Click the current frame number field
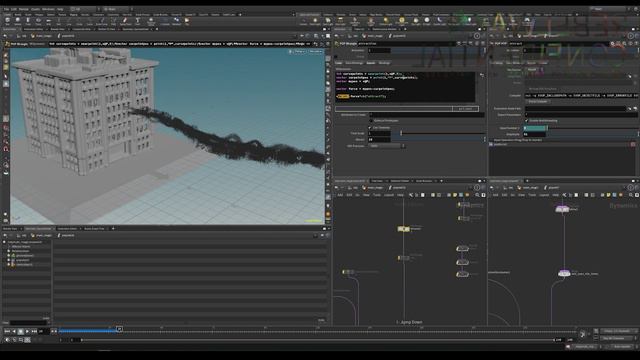The height and width of the screenshot is (360, 640). tap(43, 331)
